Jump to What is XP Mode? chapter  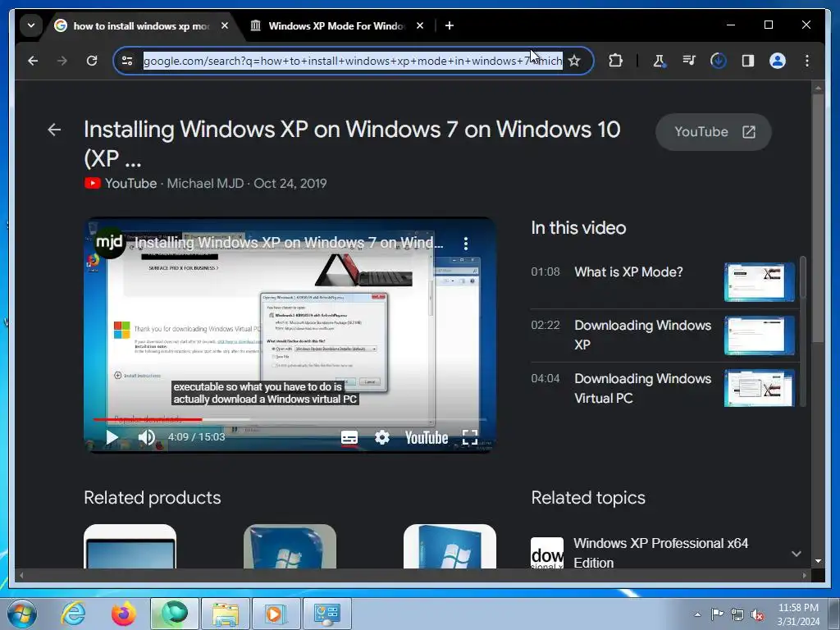[628, 272]
